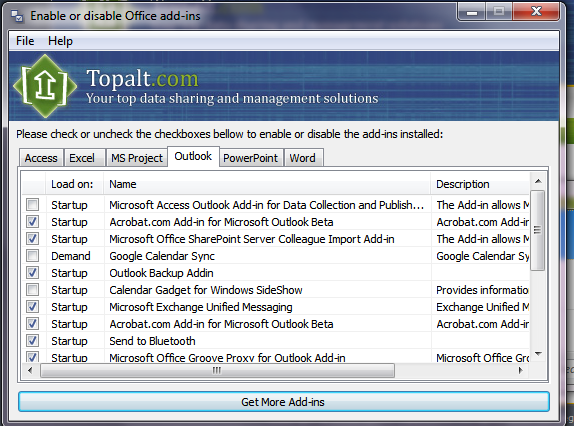Click the Load on column header
This screenshot has height=426, width=574.
click(x=75, y=184)
